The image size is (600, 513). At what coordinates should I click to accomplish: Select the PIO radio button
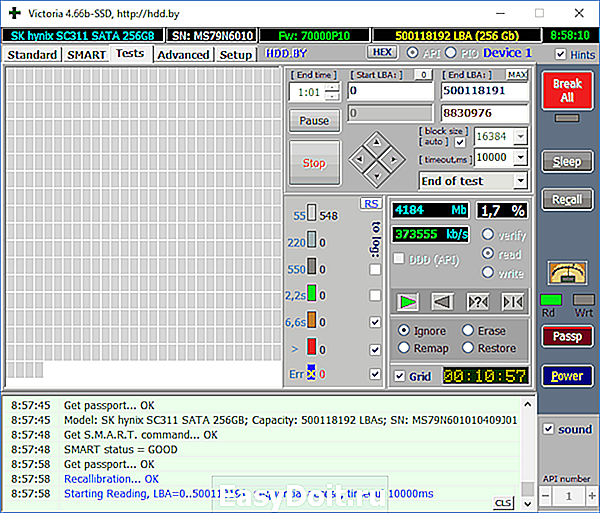(450, 53)
